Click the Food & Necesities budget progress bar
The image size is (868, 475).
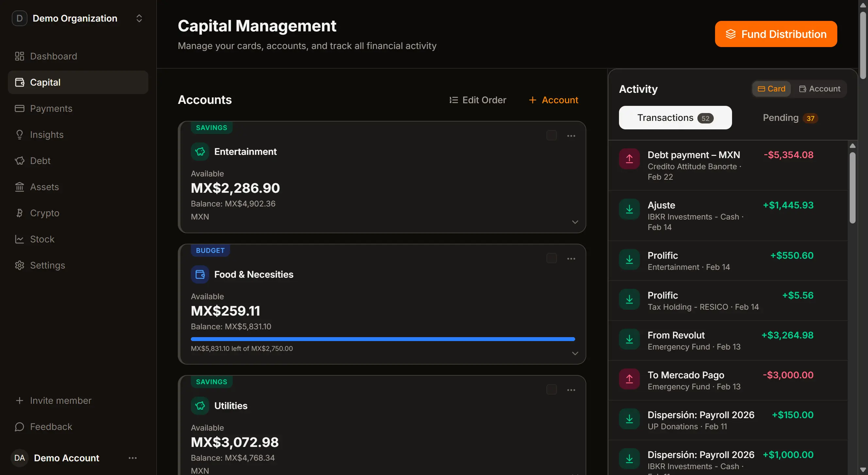[383, 339]
